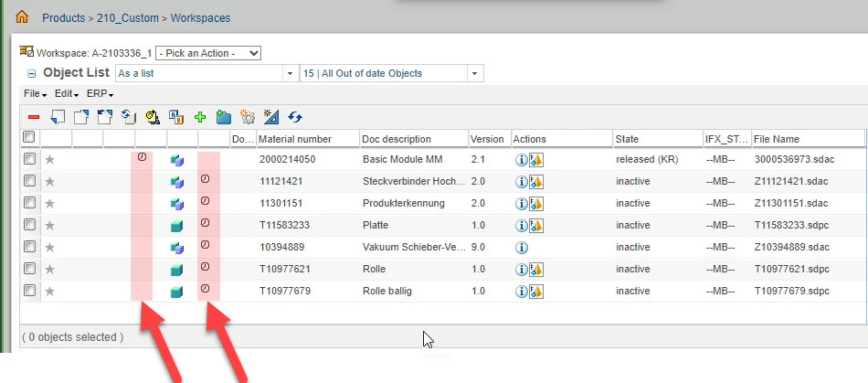Viewport: 868px width, 383px height.
Task: Open the File menu
Action: pos(35,93)
